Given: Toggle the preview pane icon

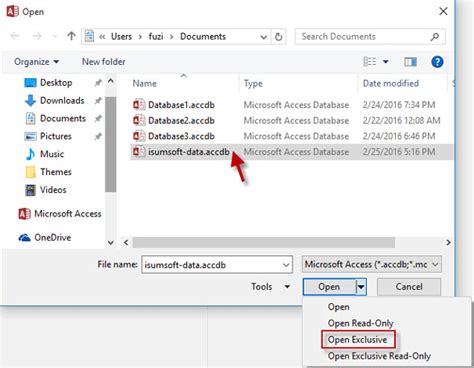Looking at the screenshot, I should 410,62.
